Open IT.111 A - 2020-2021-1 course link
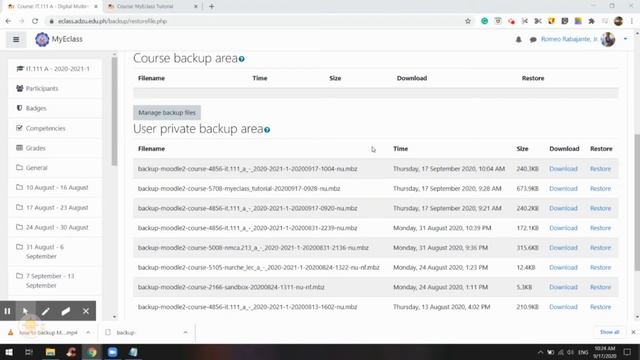640x360 pixels. (55, 69)
